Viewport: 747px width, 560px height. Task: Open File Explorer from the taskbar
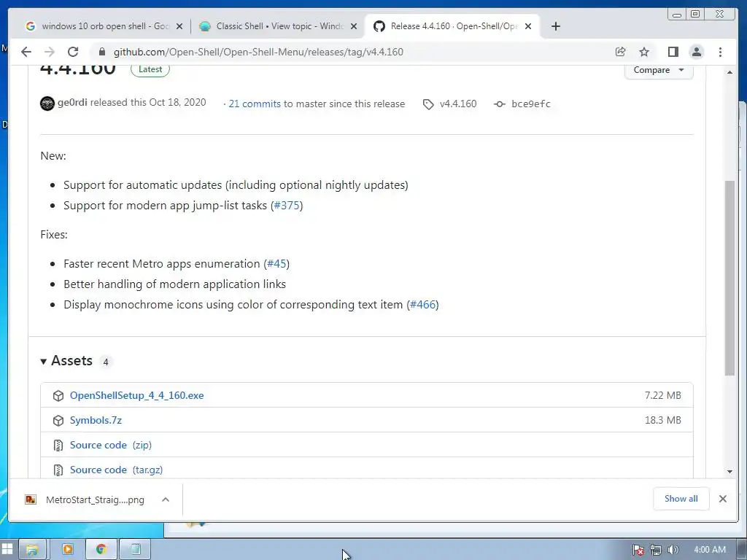point(32,549)
